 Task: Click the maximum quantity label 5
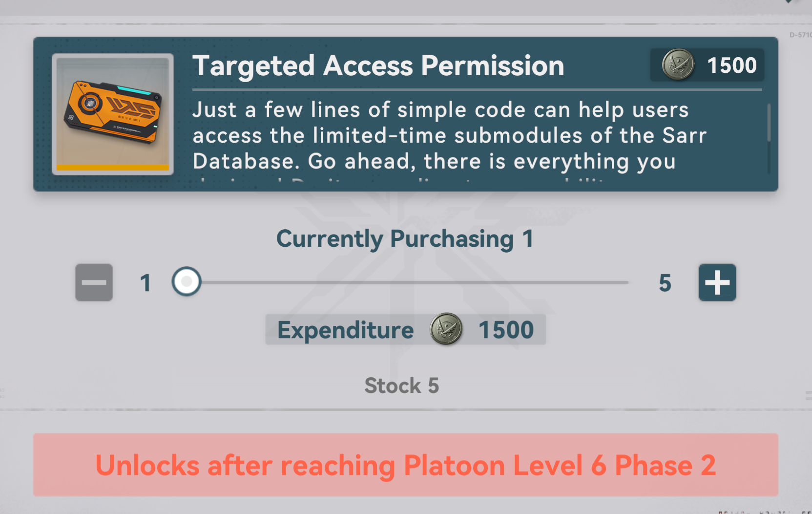(x=665, y=283)
